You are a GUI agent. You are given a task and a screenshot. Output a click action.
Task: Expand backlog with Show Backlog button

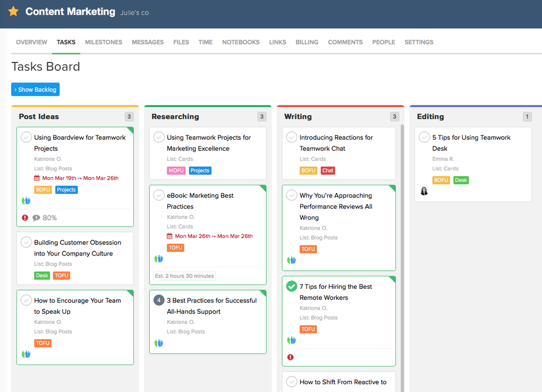(x=35, y=89)
